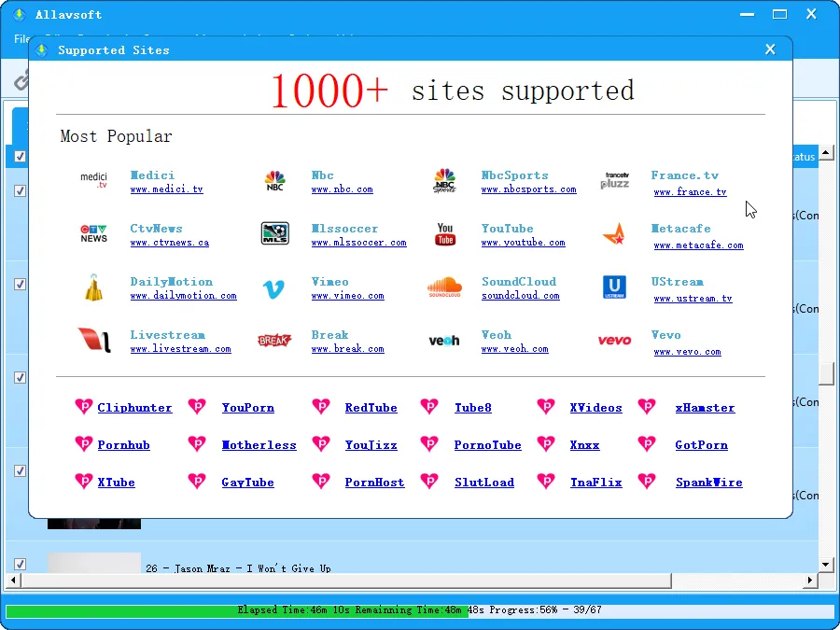Click the Medici site name
The image size is (840, 630).
(152, 175)
